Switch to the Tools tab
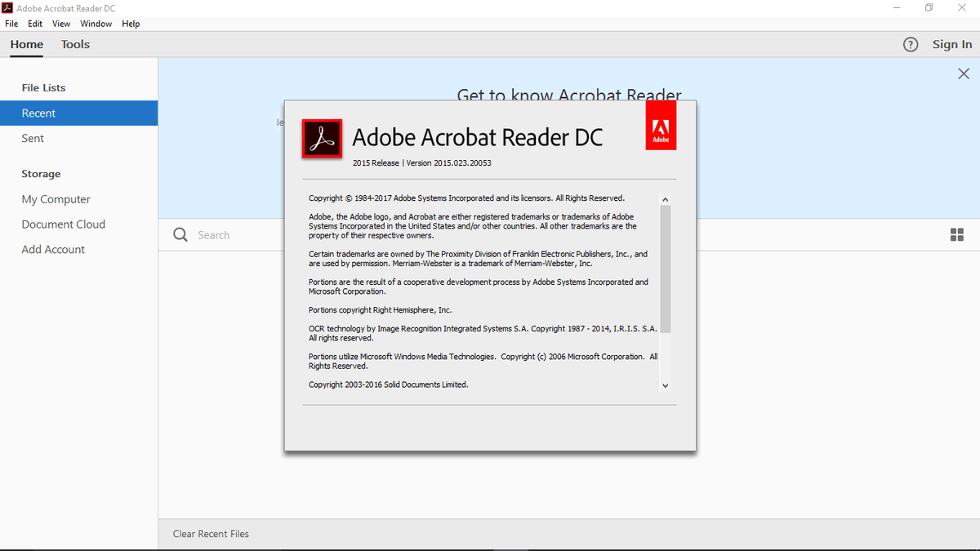 click(x=75, y=45)
